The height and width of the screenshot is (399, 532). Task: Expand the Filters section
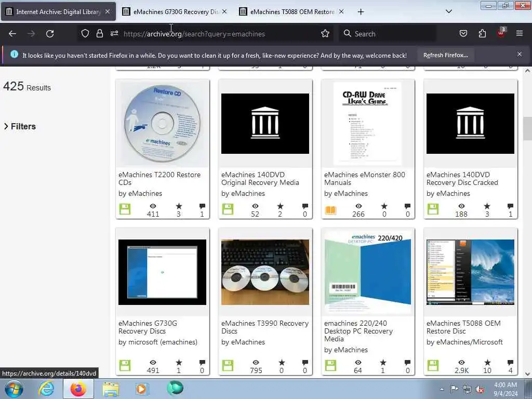coord(20,126)
